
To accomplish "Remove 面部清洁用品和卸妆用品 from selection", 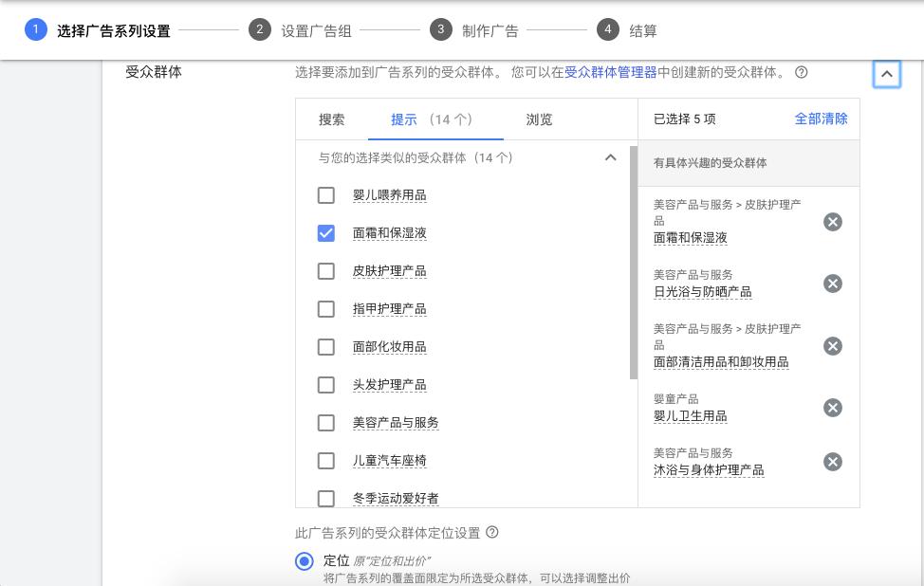I will point(833,346).
